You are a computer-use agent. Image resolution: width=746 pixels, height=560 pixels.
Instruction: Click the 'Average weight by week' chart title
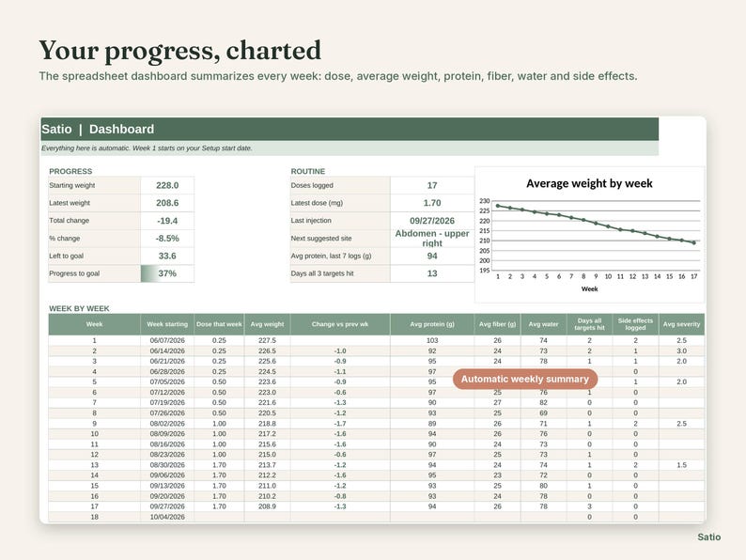click(x=589, y=183)
